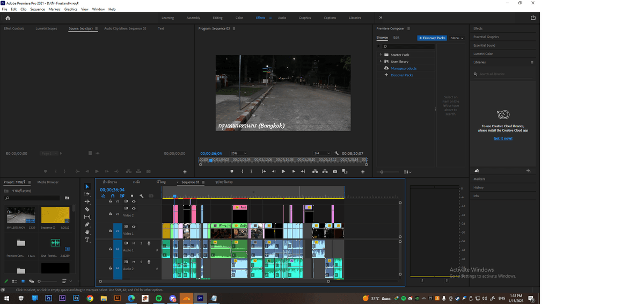The width and height of the screenshot is (644, 304).
Task: Mute the Audio 1 track
Action: pos(134,243)
